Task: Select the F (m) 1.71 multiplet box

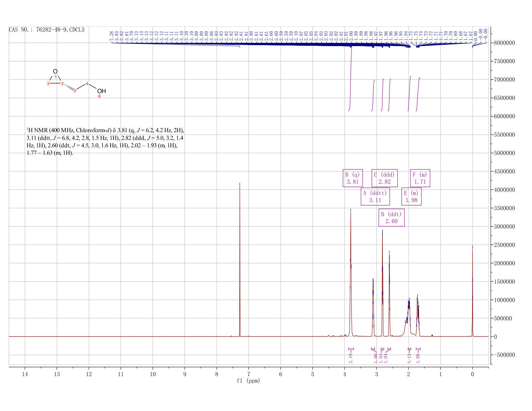Action: [x=420, y=178]
